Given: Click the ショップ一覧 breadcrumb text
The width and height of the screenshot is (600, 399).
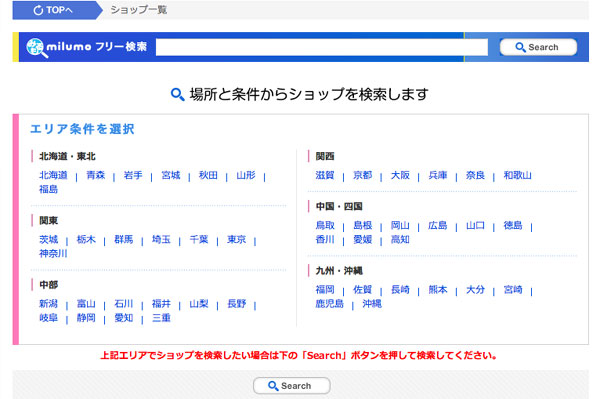Looking at the screenshot, I should coord(139,10).
